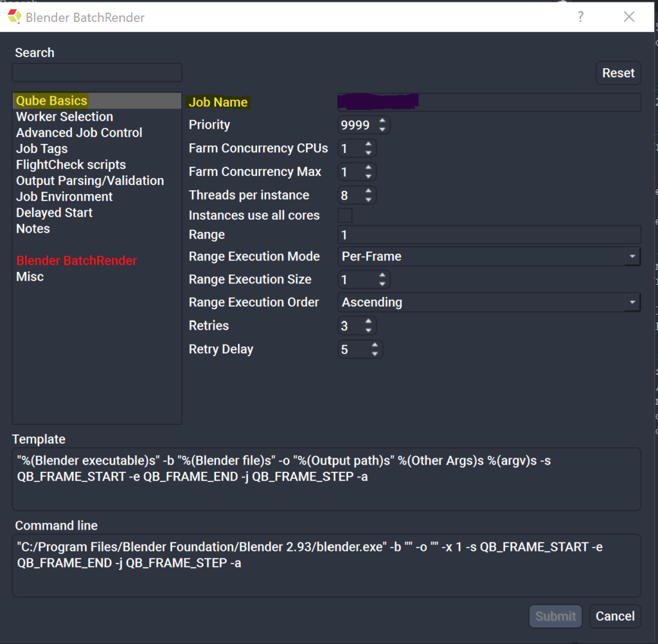Click the Search input field
Screen dimensions: 658x644
tap(97, 73)
